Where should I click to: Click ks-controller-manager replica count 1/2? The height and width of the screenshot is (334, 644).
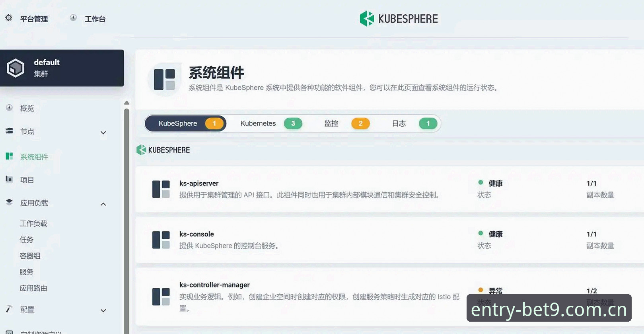click(592, 291)
